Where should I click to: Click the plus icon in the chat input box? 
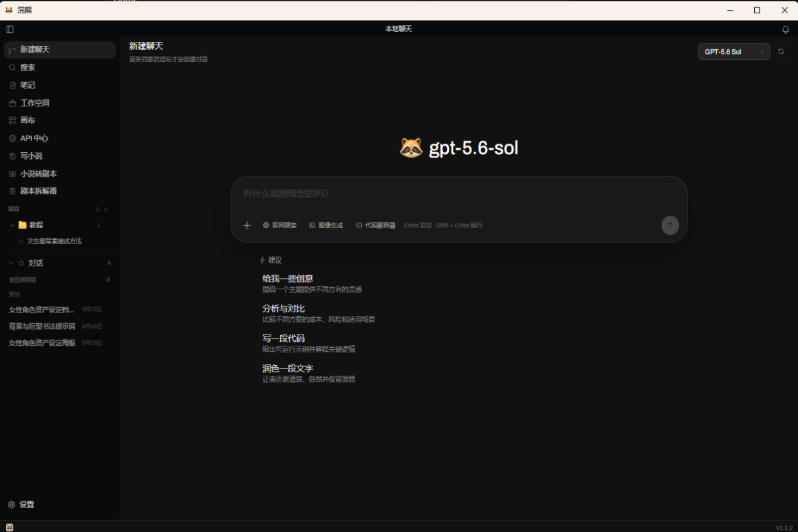[x=247, y=225]
